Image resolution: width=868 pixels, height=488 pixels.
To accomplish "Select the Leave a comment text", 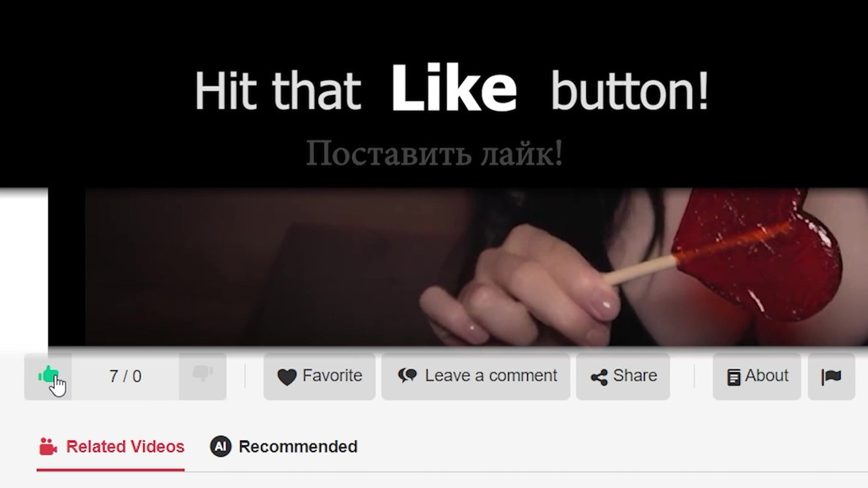I will click(x=491, y=376).
